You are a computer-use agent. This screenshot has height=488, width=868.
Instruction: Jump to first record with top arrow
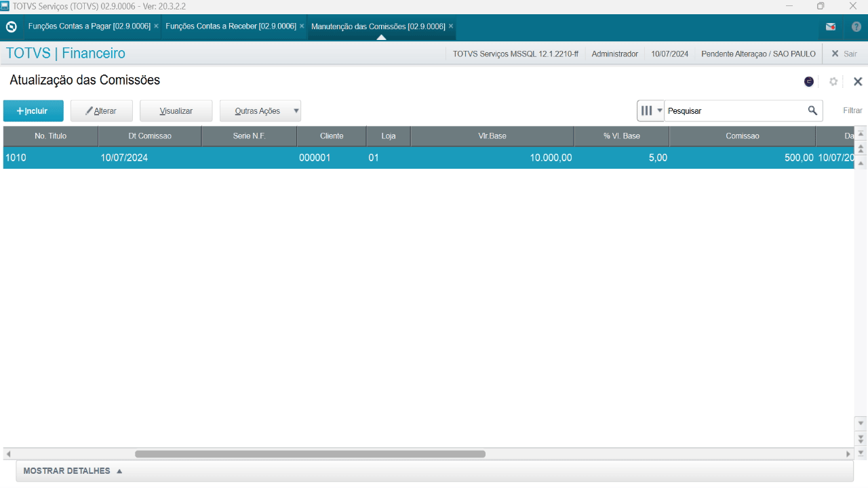click(861, 134)
